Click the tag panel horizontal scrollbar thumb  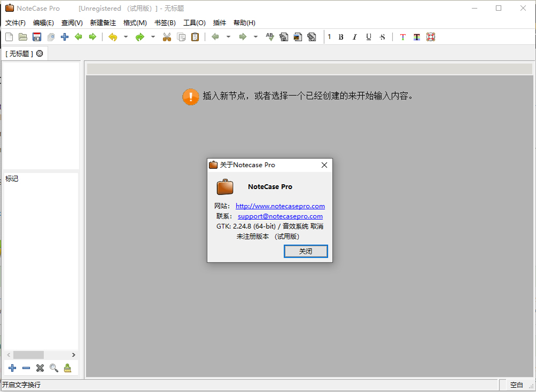[28, 355]
